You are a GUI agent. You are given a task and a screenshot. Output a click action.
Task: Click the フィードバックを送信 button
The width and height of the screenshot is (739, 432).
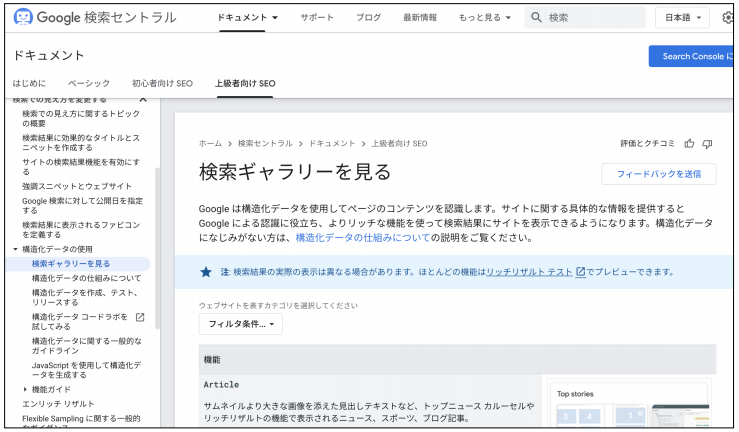(x=659, y=174)
